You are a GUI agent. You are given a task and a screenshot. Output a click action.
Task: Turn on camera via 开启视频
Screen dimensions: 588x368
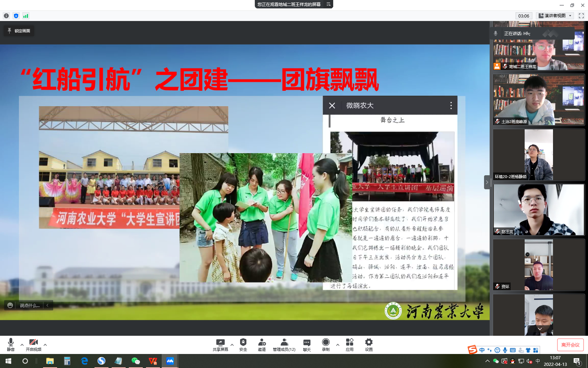[x=34, y=344]
